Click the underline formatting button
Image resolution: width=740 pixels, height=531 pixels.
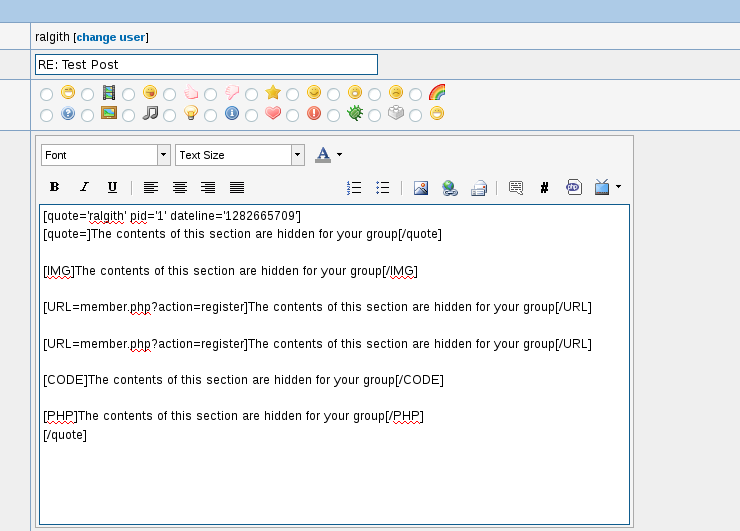[112, 187]
